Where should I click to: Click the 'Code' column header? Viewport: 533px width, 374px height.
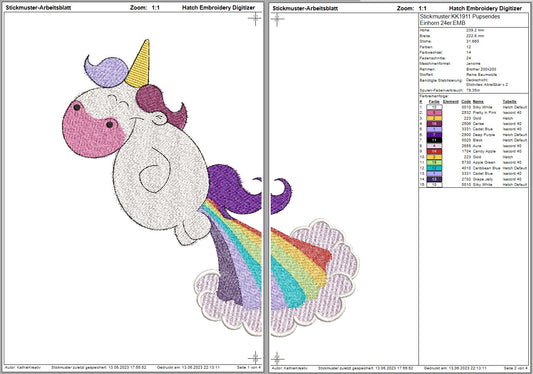(466, 102)
